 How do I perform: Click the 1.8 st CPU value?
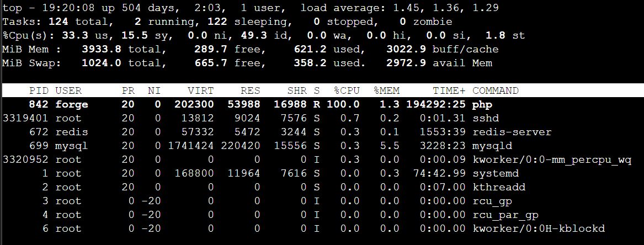(496, 35)
